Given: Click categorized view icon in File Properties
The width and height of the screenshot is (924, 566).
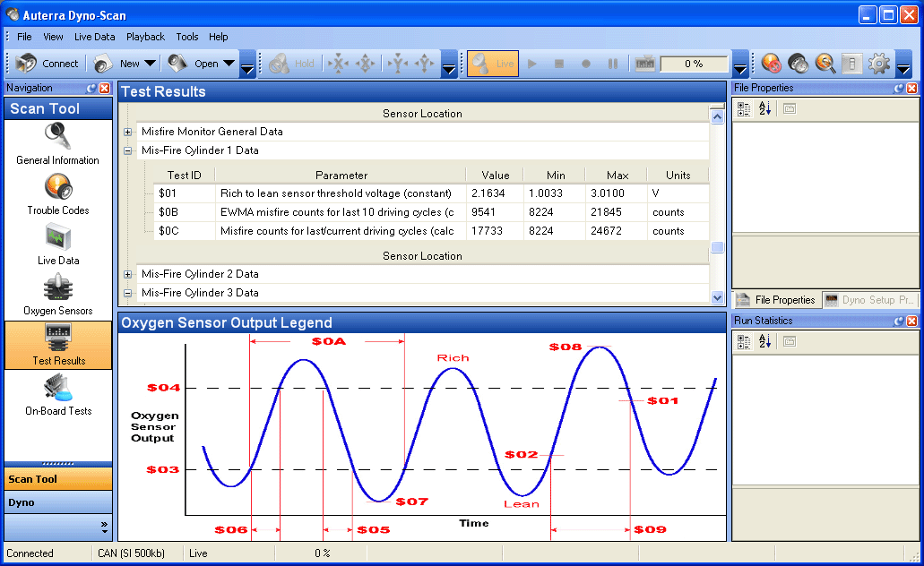Looking at the screenshot, I should [744, 109].
